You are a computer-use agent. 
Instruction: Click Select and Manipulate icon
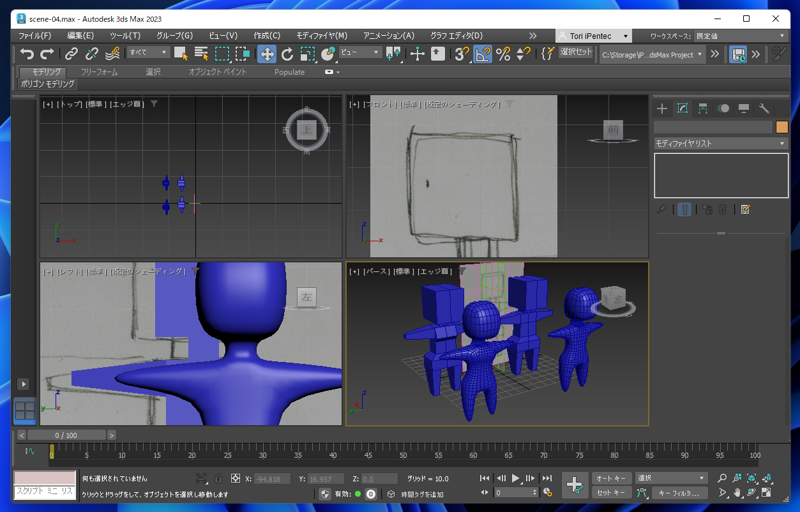click(x=417, y=54)
